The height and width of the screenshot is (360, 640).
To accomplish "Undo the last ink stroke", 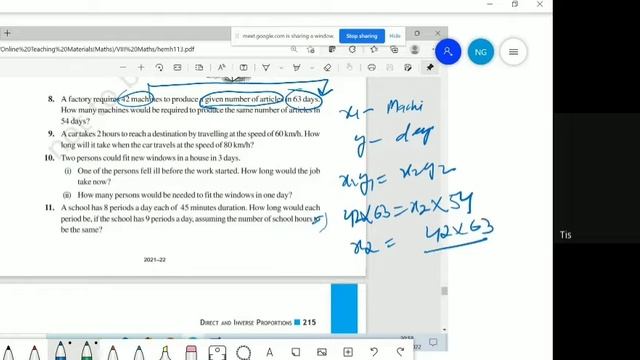I will click(374, 352).
